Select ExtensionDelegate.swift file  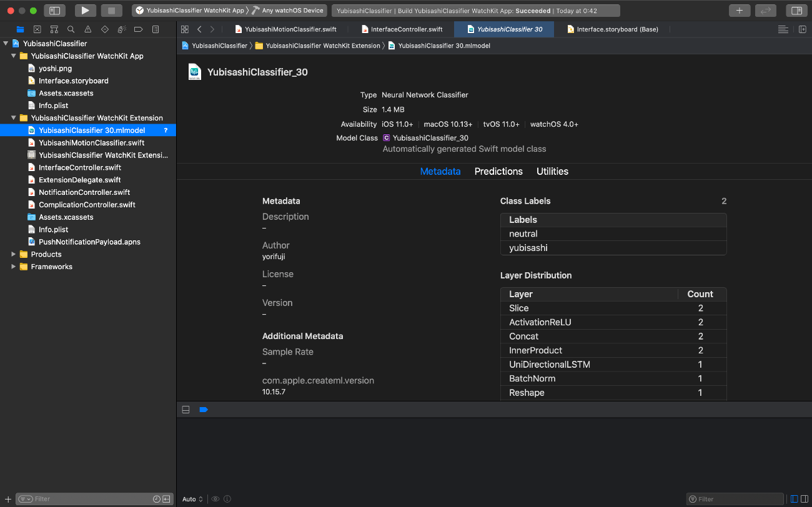pos(79,180)
